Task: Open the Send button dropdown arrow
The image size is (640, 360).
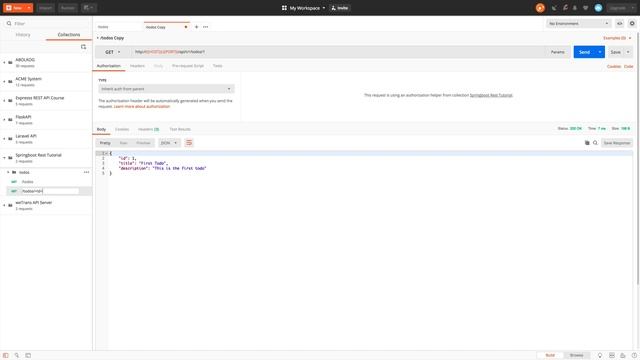Action: [x=600, y=52]
